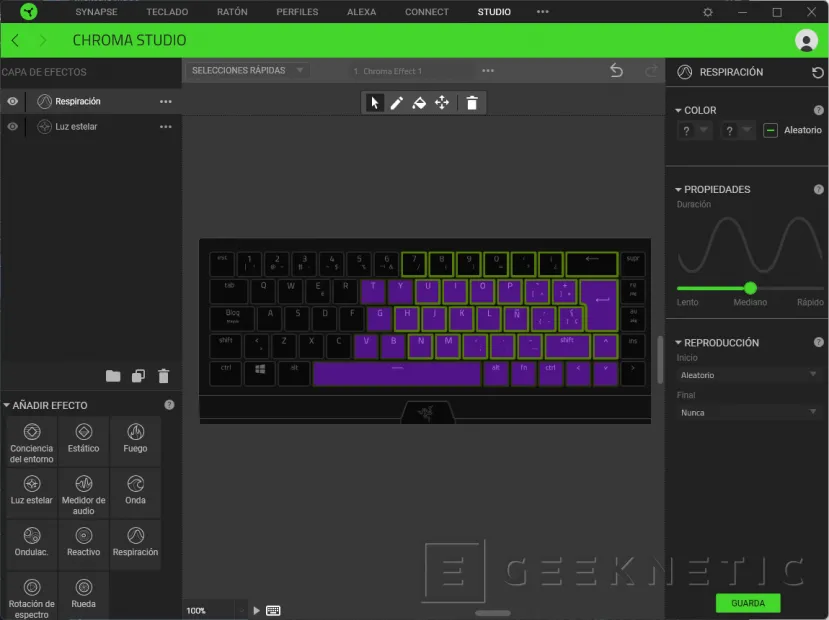This screenshot has height=620, width=829.
Task: Undo the last action
Action: point(616,70)
